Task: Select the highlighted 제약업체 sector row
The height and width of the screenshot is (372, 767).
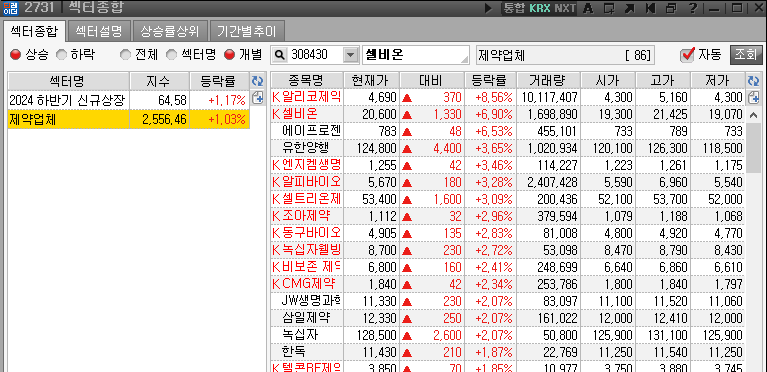Action: coord(129,119)
